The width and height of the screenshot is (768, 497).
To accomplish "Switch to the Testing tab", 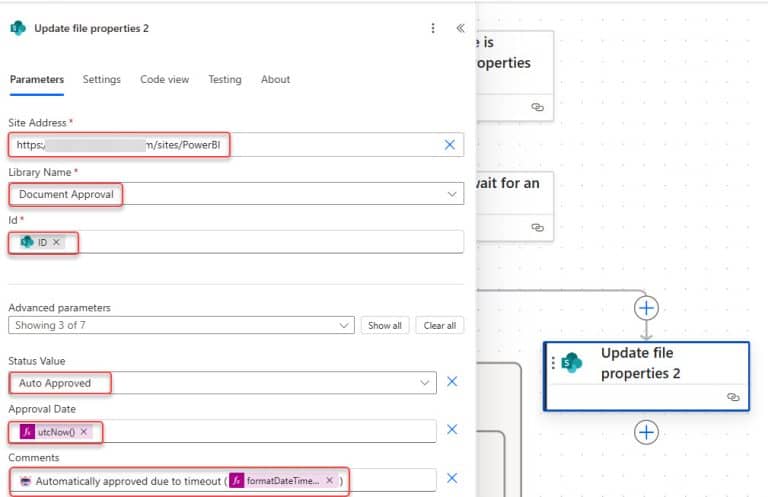I will [x=225, y=79].
